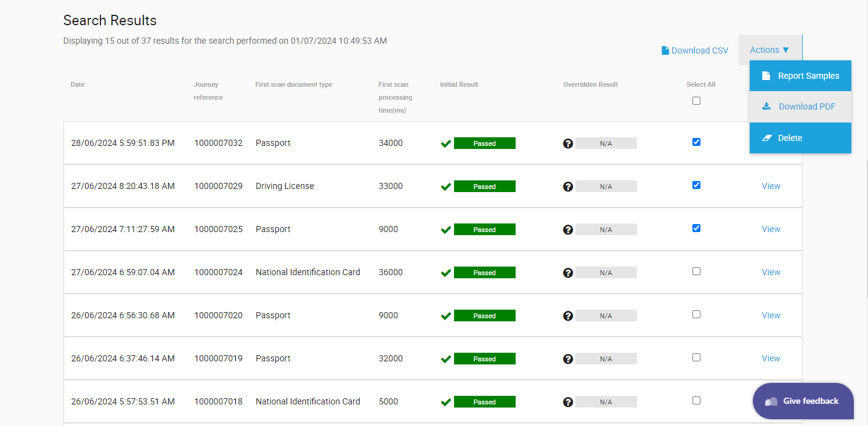The width and height of the screenshot is (868, 426).
Task: Collapse the Actions dropdown menu
Action: pos(769,50)
